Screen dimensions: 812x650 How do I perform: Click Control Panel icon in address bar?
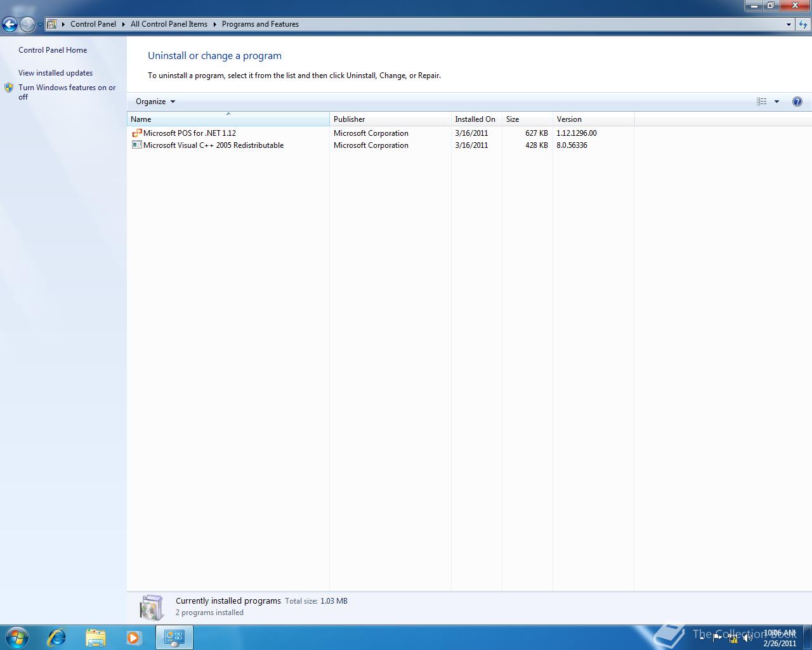[52, 24]
